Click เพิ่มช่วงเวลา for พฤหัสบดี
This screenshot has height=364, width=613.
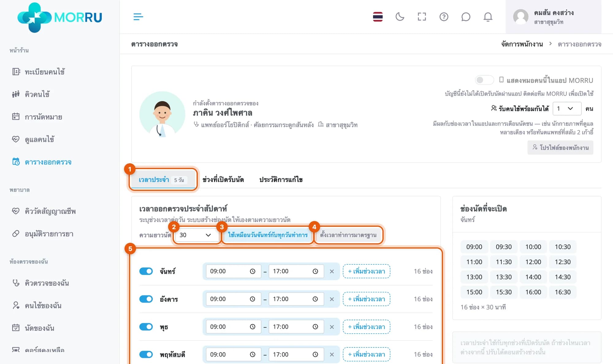(x=366, y=355)
